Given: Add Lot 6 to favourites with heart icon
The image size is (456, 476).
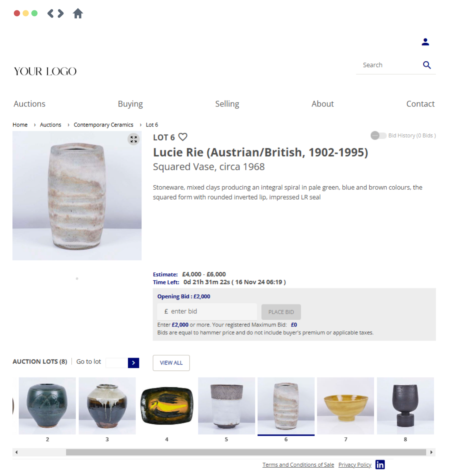Looking at the screenshot, I should coord(183,137).
